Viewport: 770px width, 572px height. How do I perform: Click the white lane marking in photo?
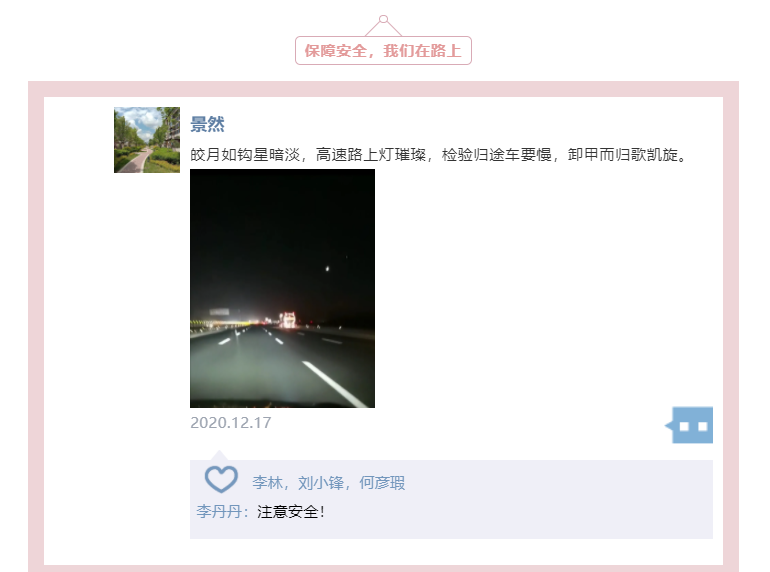tap(334, 384)
